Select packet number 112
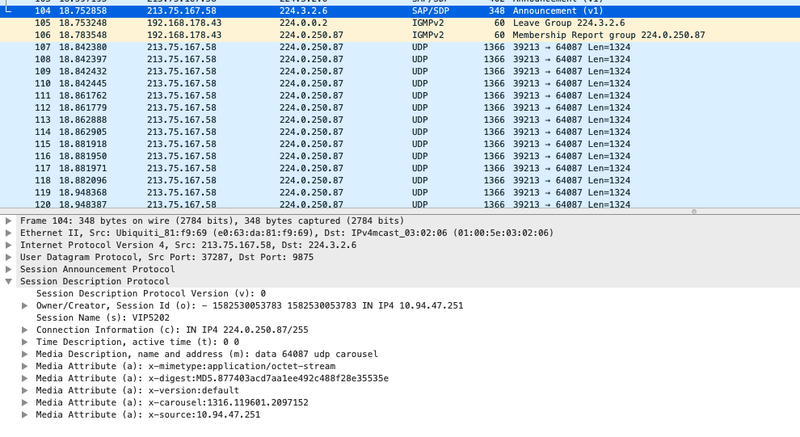This screenshot has width=800, height=437. (400, 108)
